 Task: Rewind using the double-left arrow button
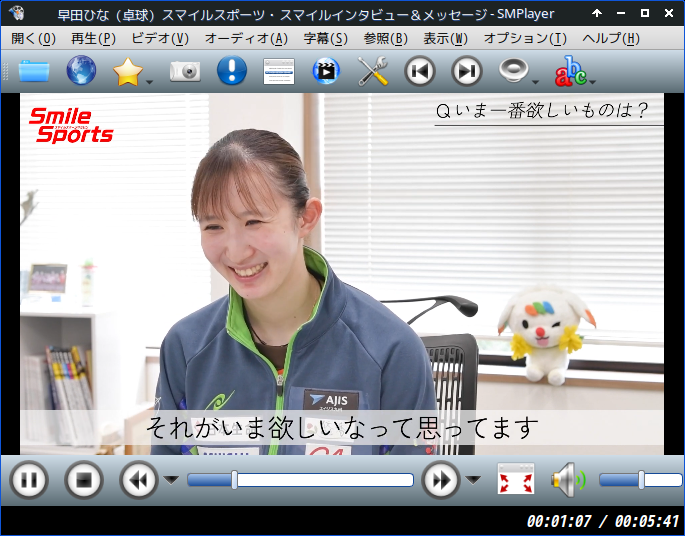(139, 480)
